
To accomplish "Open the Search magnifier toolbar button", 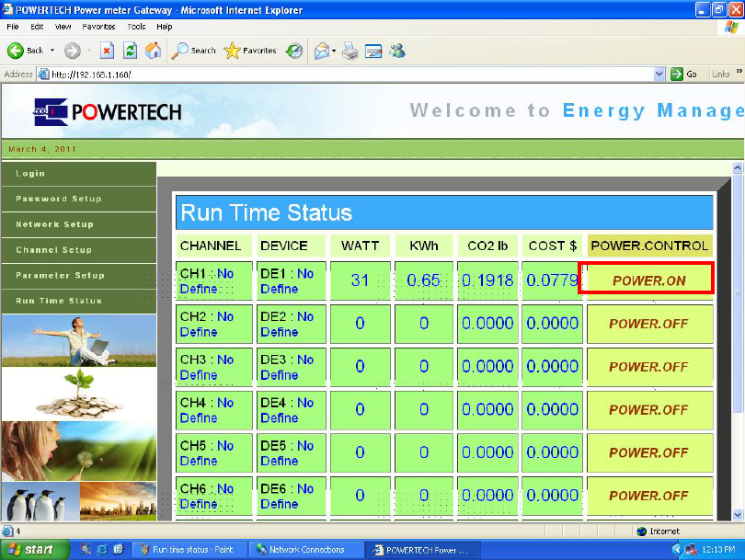I will pos(193,51).
